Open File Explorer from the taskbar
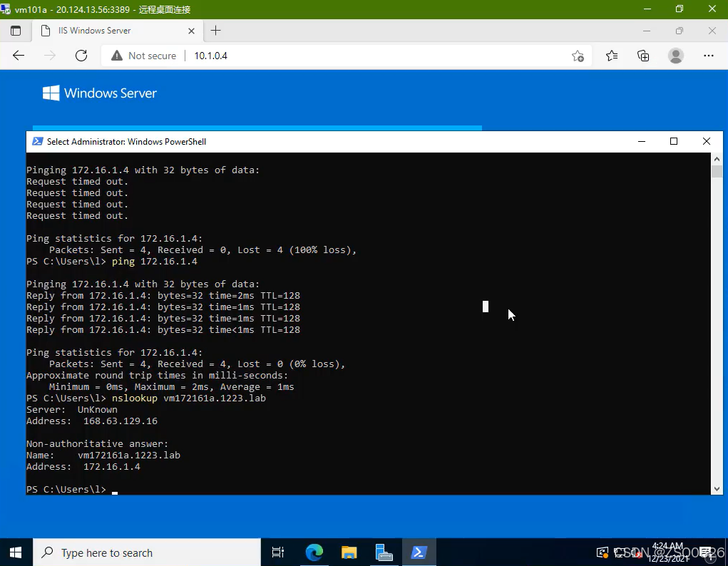 (x=349, y=552)
